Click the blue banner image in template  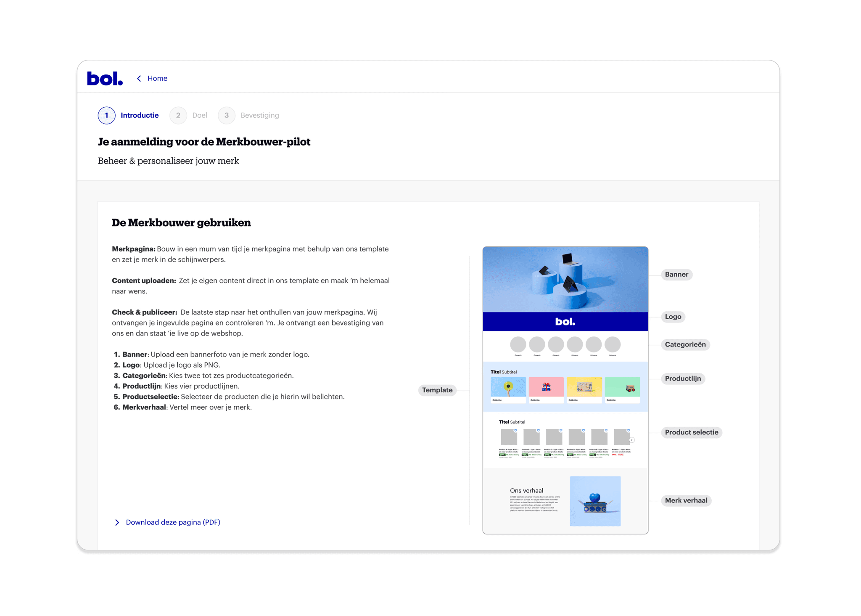point(565,280)
